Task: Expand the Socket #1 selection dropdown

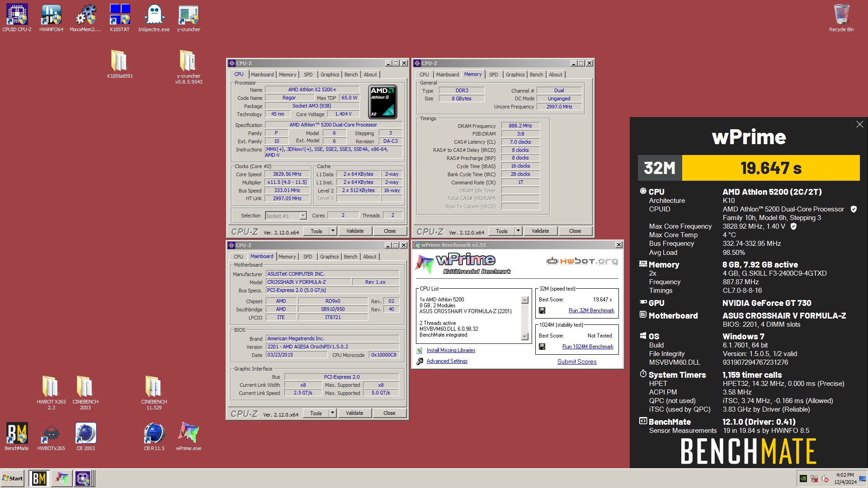Action: [303, 216]
